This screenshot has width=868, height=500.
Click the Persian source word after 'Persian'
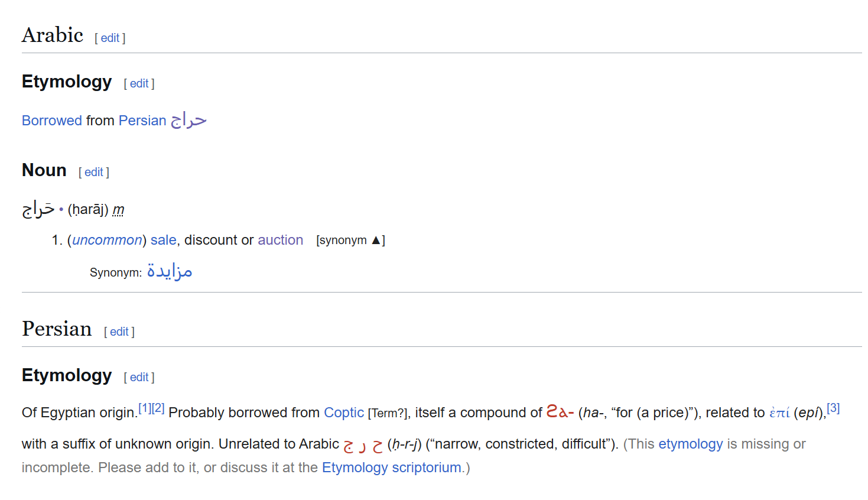(188, 121)
